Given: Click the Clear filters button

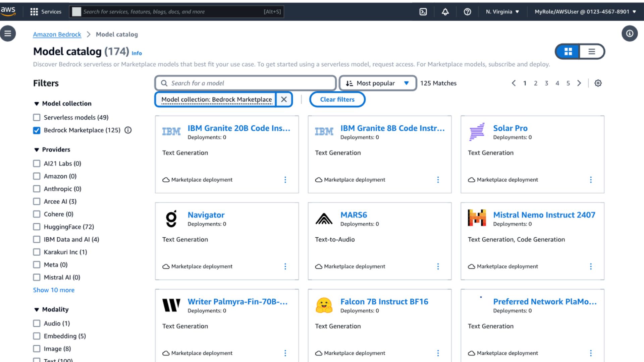Looking at the screenshot, I should [x=337, y=100].
